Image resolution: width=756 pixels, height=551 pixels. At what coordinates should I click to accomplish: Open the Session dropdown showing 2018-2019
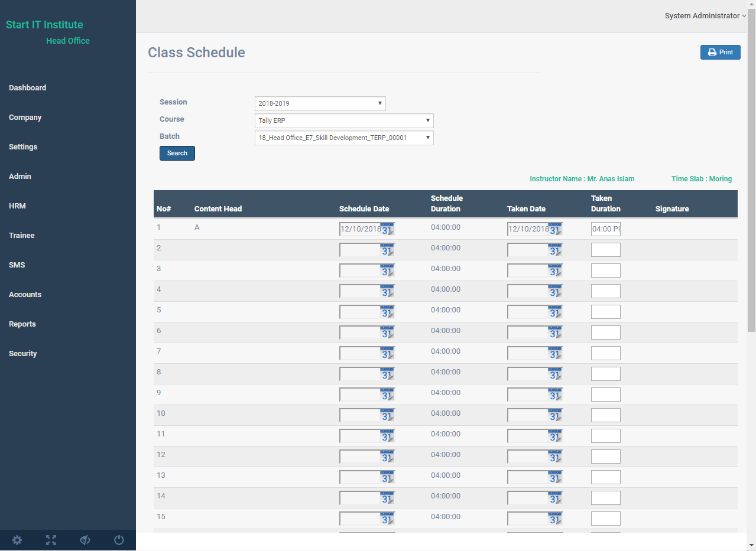[x=320, y=103]
